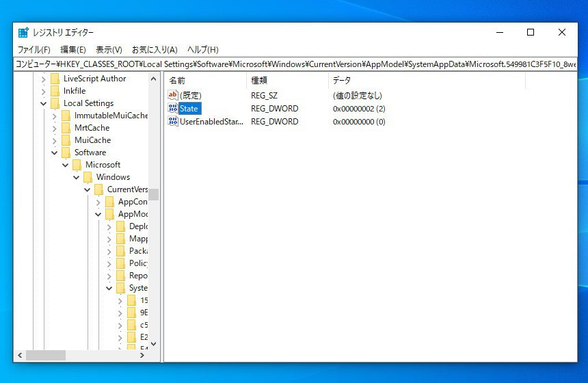
Task: Select the c5 tree key
Action: click(x=144, y=325)
